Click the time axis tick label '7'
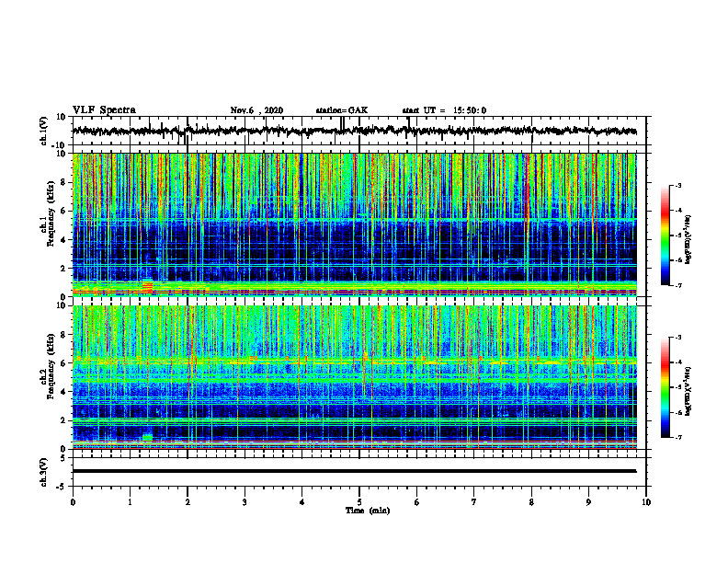This screenshot has width=728, height=563. (474, 502)
